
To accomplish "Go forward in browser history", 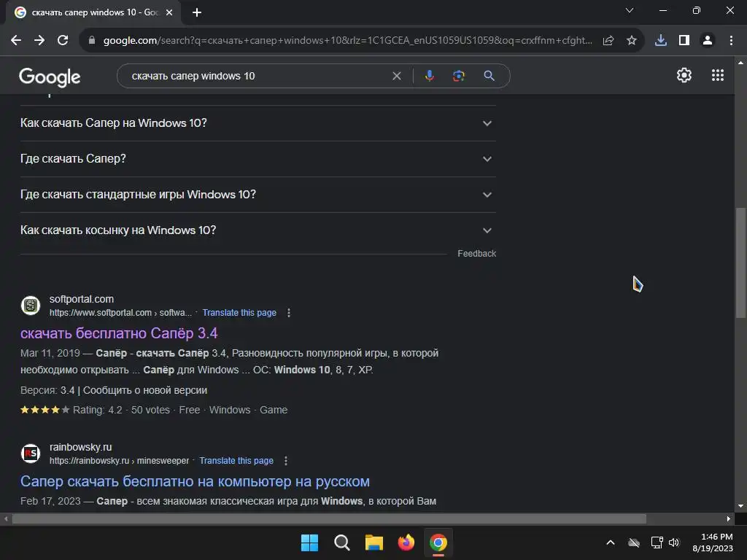I will 39,41.
